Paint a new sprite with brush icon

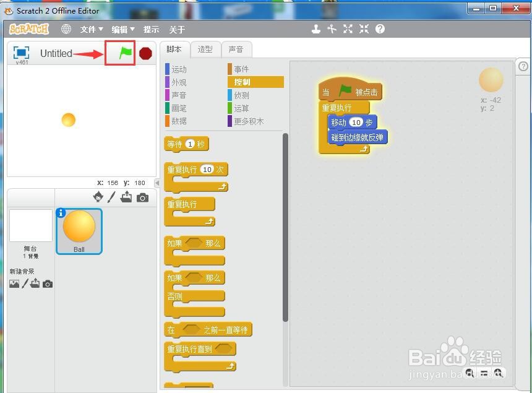click(x=111, y=197)
